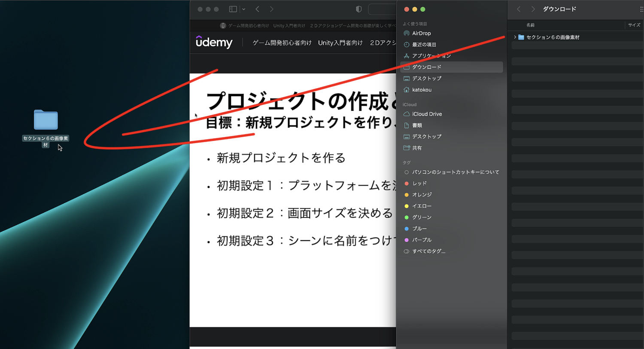Open すべてのタグ... in the Finder sidebar
Screen dimensions: 644x349
click(451, 251)
